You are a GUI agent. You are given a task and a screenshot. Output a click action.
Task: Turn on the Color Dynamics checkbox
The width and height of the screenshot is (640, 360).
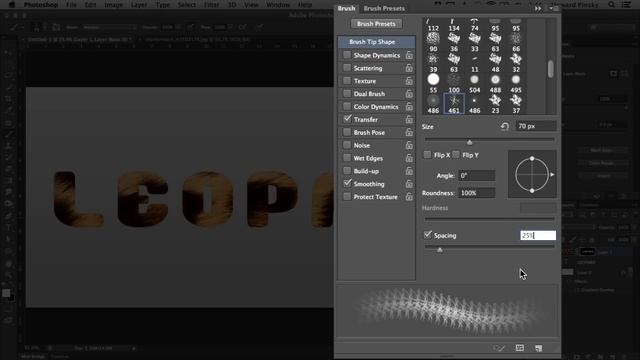pos(347,106)
